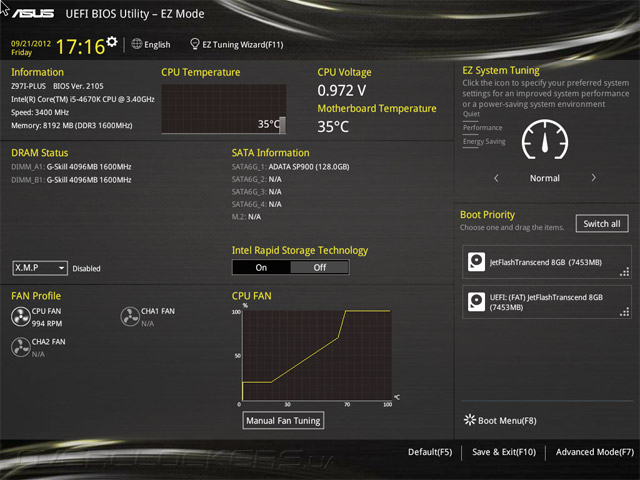Select Energy Saving tuning mode

click(484, 141)
